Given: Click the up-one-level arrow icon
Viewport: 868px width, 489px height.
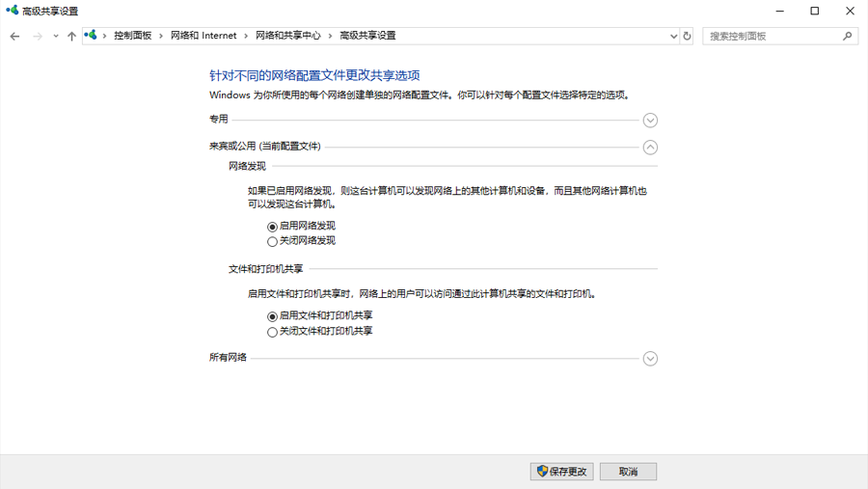Looking at the screenshot, I should pos(71,37).
